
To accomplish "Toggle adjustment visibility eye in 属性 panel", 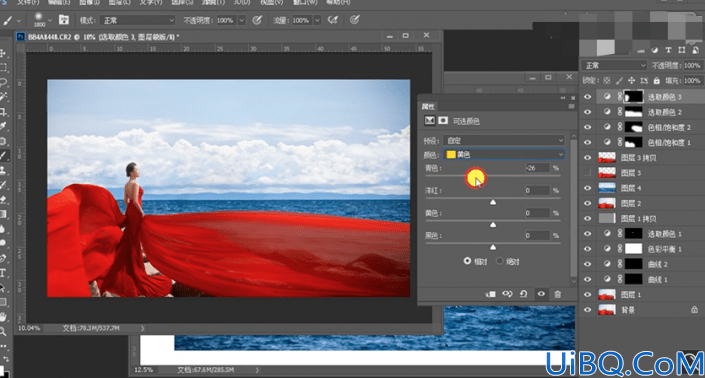I will [x=541, y=294].
